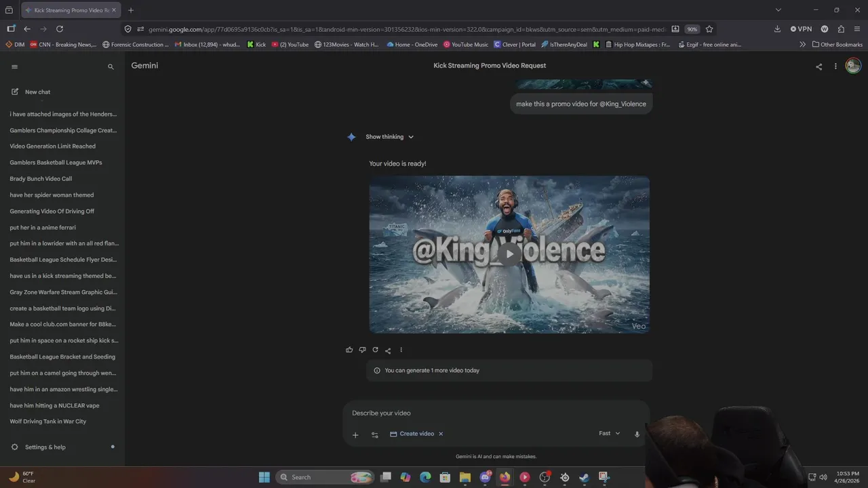Expand the Show thinking section
This screenshot has height=488, width=868.
389,137
